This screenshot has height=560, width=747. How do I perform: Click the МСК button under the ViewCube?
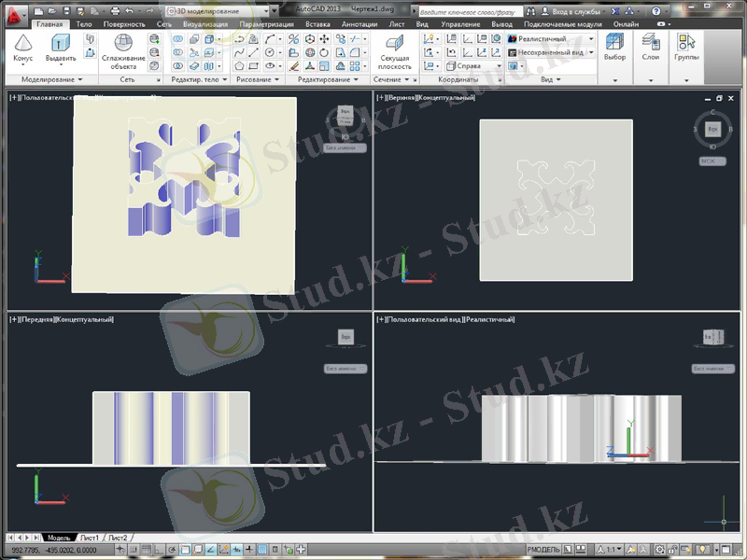(712, 161)
